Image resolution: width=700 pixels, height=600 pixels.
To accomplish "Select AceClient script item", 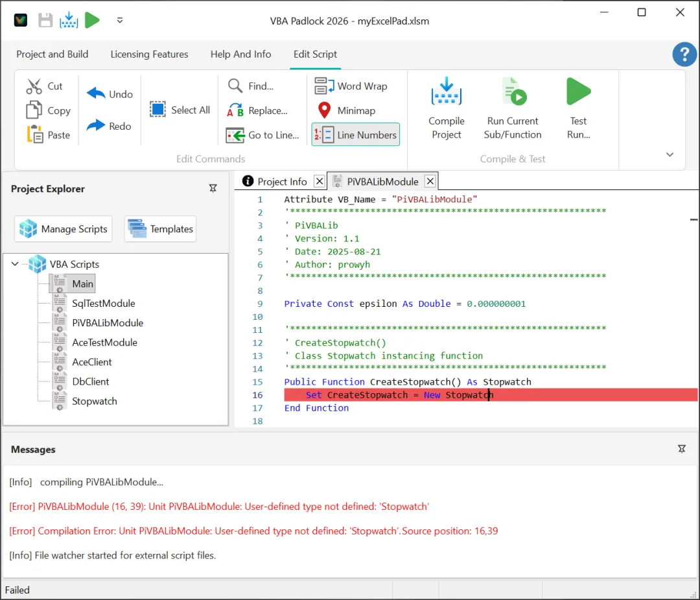I will tap(92, 363).
